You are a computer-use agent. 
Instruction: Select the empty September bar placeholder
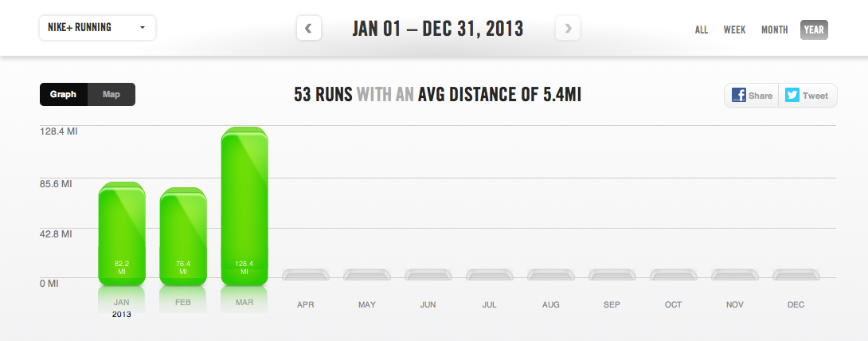[612, 276]
